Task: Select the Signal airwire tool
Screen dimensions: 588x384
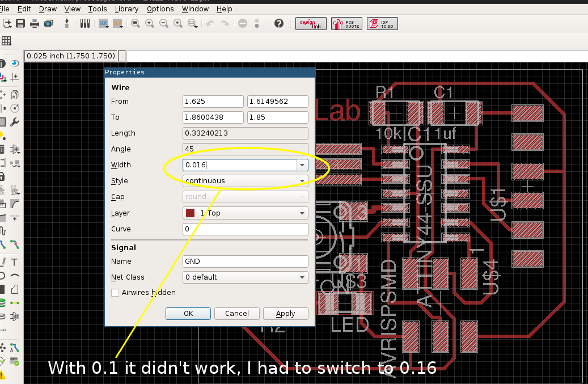Action: click(15, 303)
